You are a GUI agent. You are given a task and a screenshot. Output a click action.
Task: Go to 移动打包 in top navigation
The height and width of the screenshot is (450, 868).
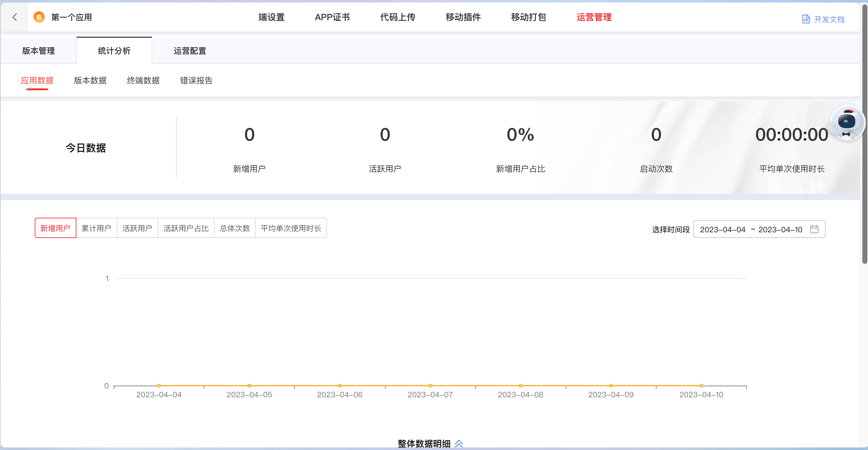click(528, 17)
